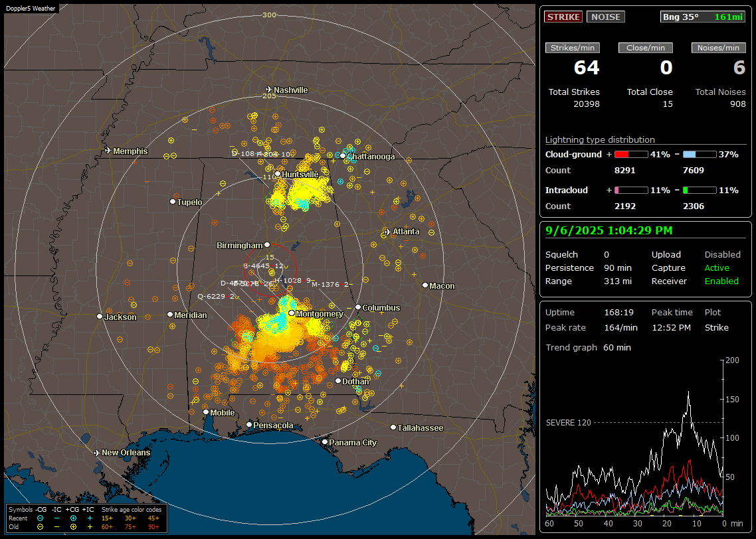This screenshot has height=539, width=756.
Task: Click the Plot Strike setting
Action: coord(716,327)
